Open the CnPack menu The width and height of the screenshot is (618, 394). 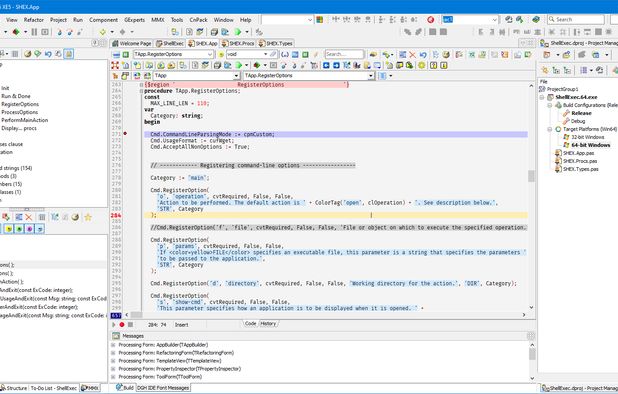[198, 20]
